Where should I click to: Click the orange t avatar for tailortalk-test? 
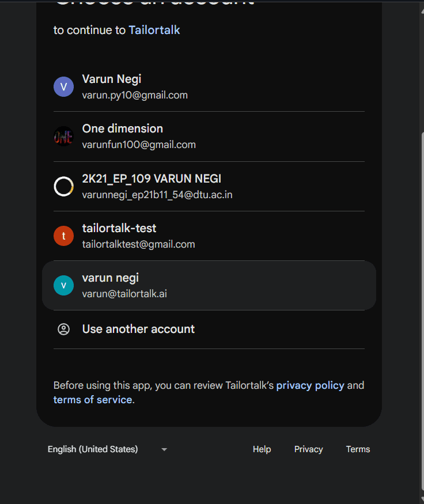tap(63, 236)
